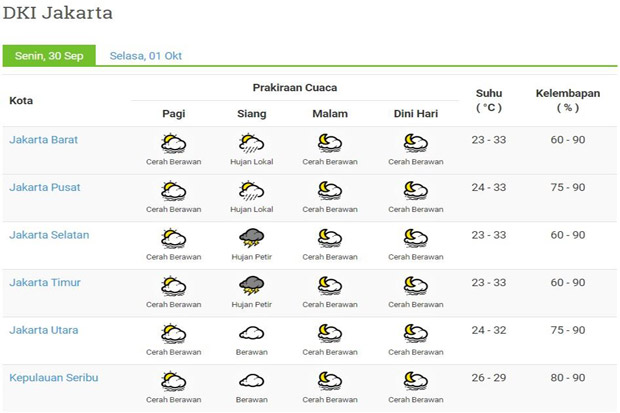The image size is (620, 413).
Task: Click Jakarta Utara Siang cloudy icon
Action: click(x=251, y=333)
